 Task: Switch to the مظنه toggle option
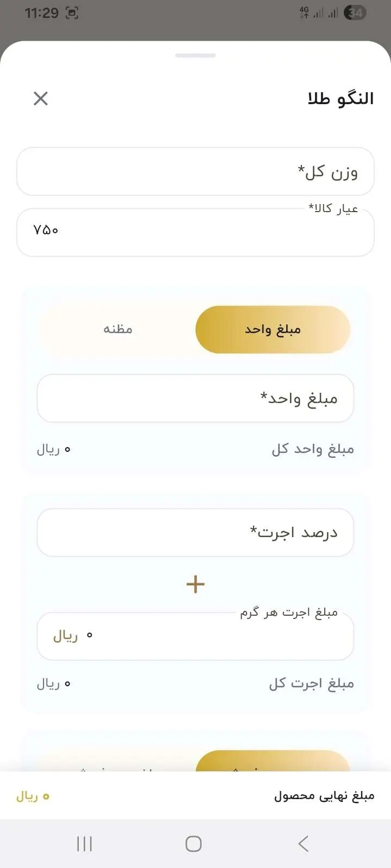pos(118,329)
